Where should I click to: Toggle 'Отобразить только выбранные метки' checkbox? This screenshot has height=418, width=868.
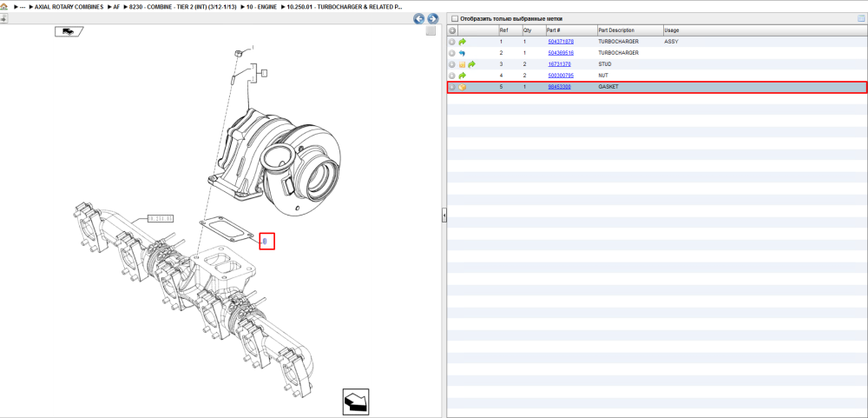pyautogui.click(x=455, y=19)
